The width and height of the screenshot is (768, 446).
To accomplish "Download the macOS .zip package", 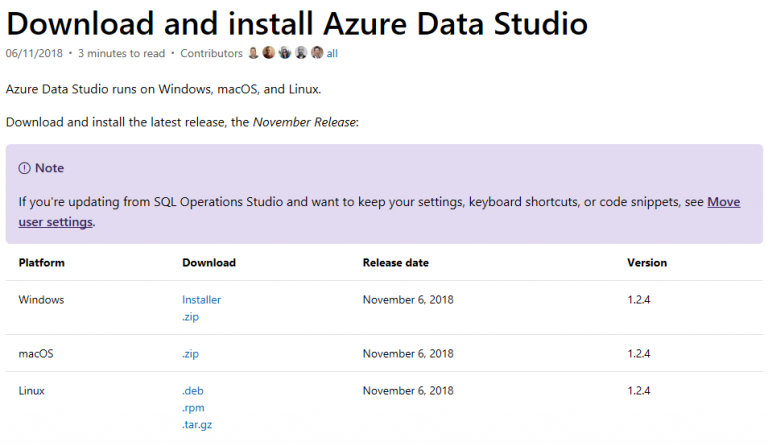I will [x=190, y=353].
